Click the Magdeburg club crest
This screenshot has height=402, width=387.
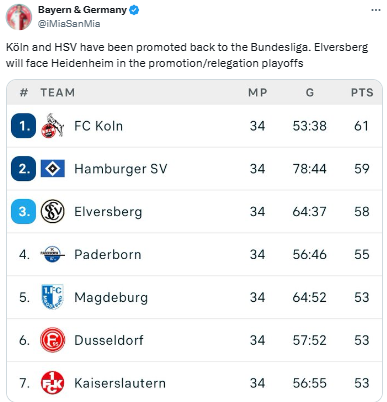coord(52,297)
